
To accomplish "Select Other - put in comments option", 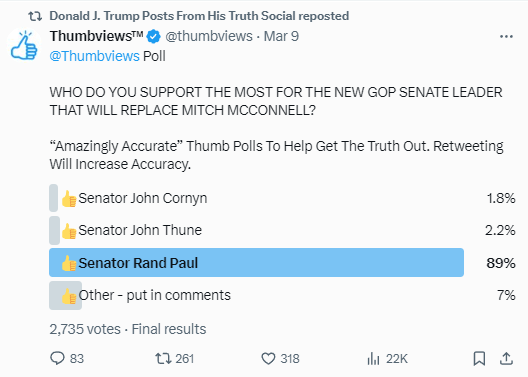I will pos(282,295).
